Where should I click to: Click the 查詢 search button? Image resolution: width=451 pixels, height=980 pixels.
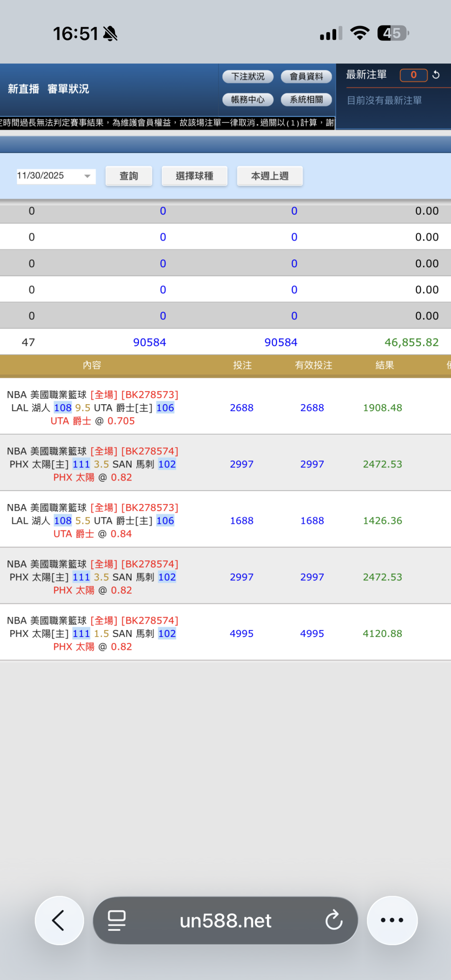coord(129,176)
